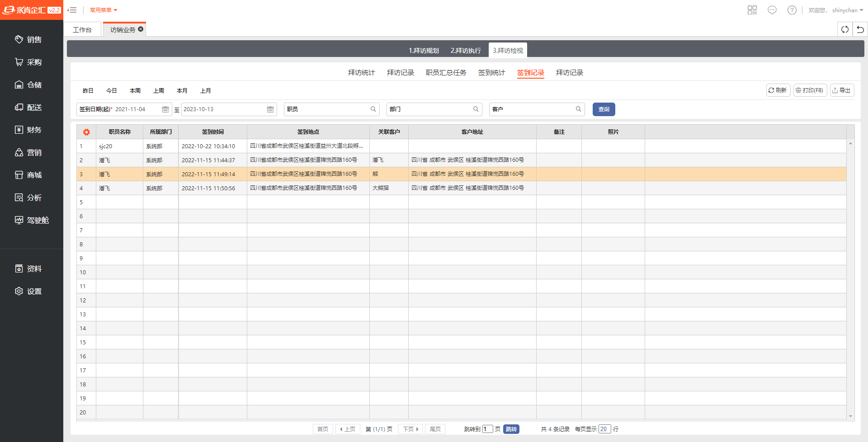
Task: Close the 访销业务 tab
Action: 141,29
